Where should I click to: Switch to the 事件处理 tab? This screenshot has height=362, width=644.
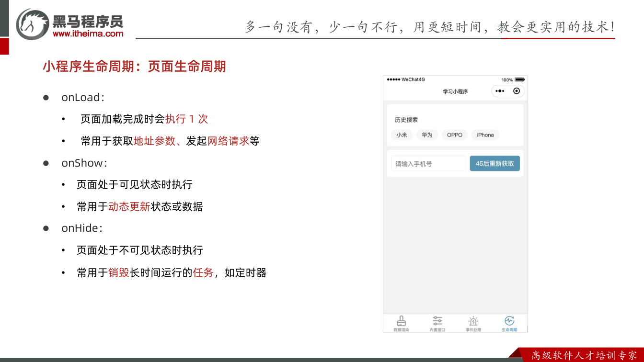click(473, 324)
